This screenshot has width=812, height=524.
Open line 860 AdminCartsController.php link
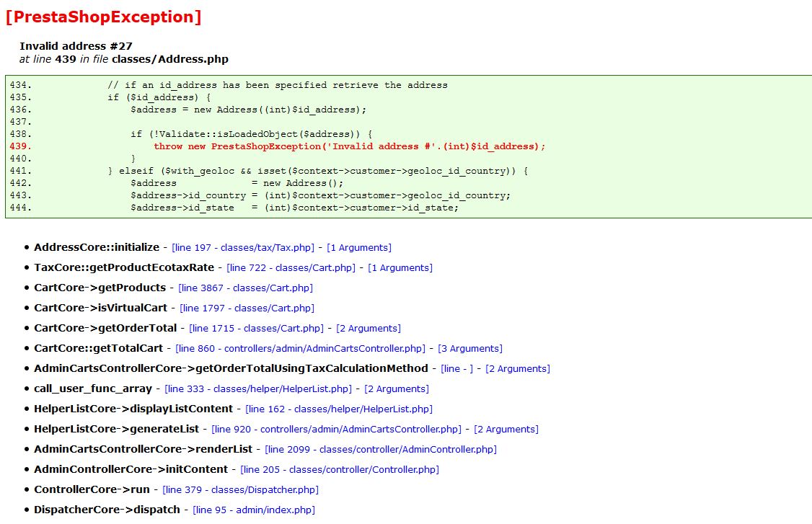point(301,348)
